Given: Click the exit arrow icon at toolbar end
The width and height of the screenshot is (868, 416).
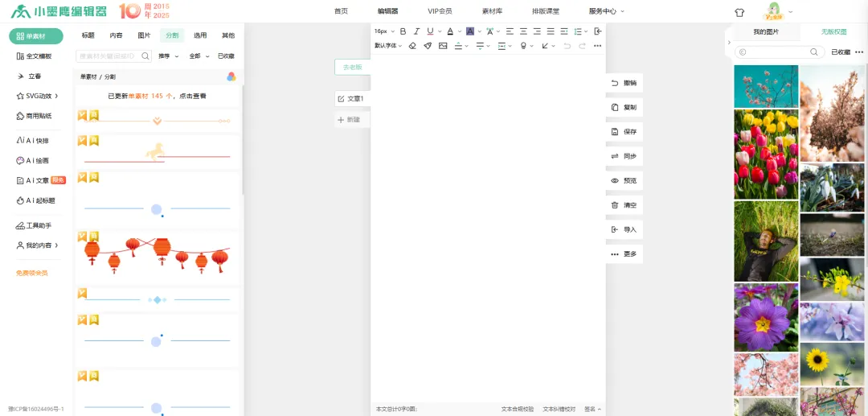Looking at the screenshot, I should click(x=598, y=31).
